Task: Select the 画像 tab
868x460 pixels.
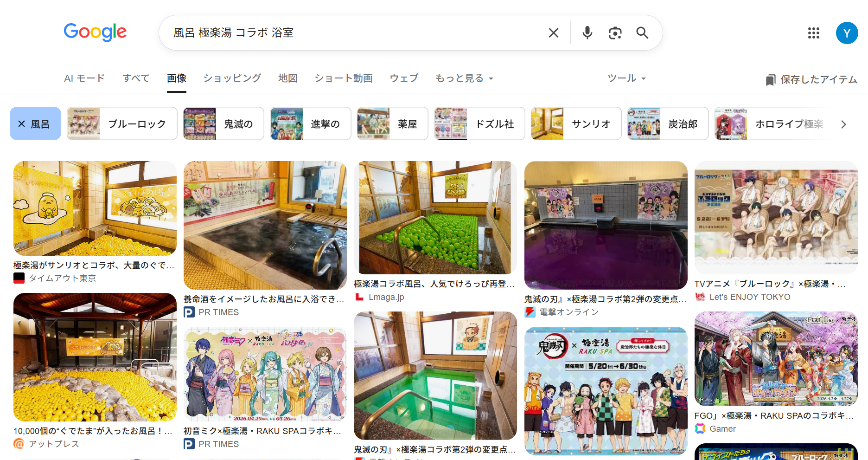Action: pos(177,78)
